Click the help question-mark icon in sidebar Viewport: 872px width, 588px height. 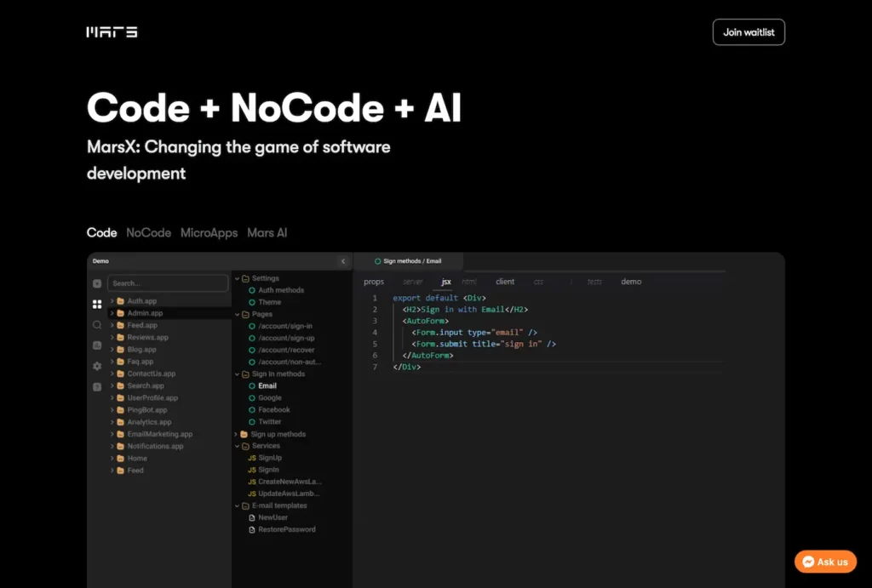click(x=97, y=386)
